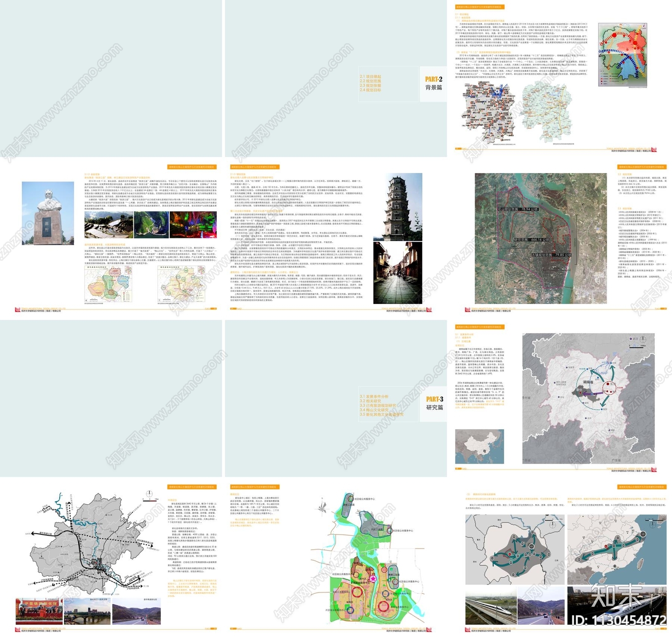Click the winding mountain valley photo
The height and width of the screenshot is (637, 672).
(x=151, y=225)
